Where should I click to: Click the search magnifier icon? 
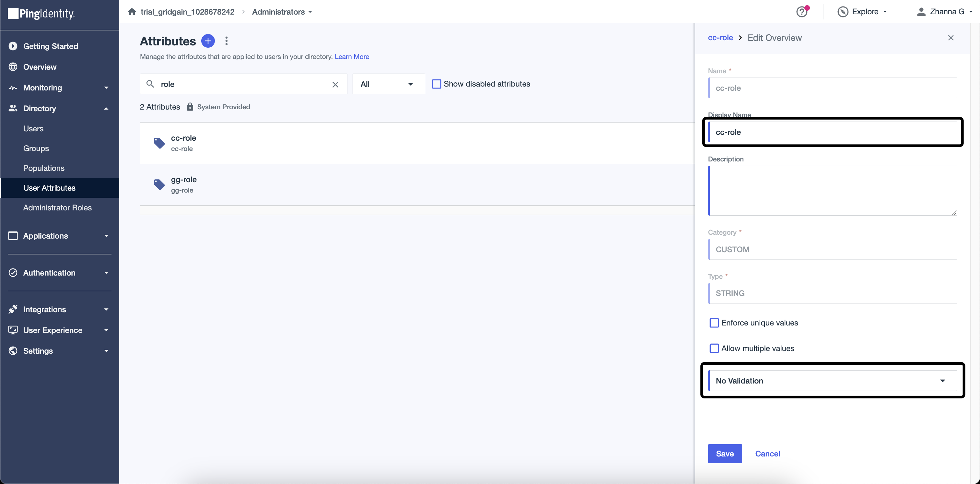(x=150, y=84)
